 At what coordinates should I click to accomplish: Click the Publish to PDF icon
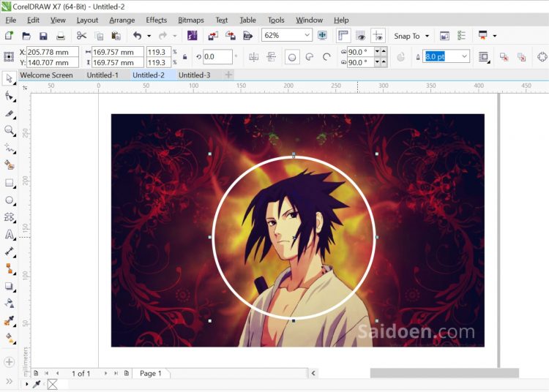point(247,36)
